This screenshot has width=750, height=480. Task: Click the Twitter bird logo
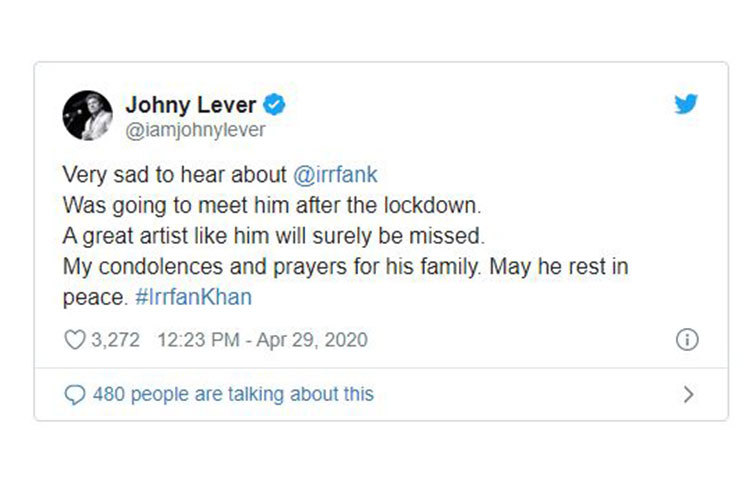pos(686,104)
